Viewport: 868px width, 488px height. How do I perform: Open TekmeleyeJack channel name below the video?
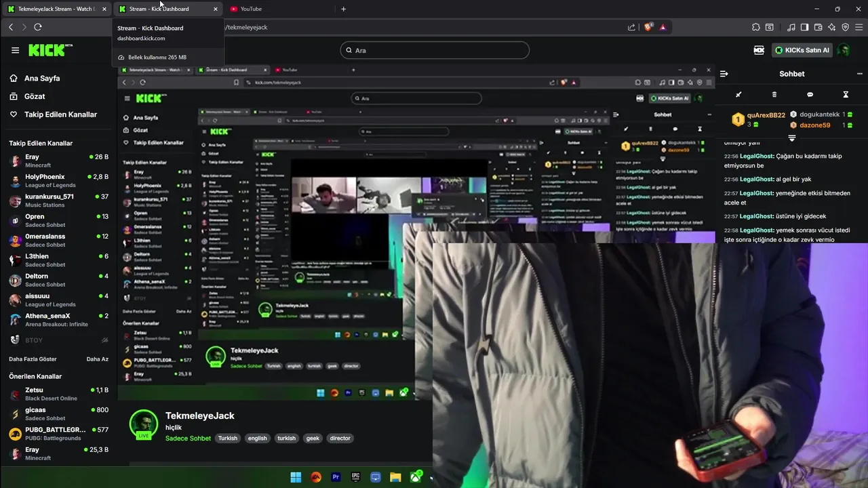click(200, 415)
